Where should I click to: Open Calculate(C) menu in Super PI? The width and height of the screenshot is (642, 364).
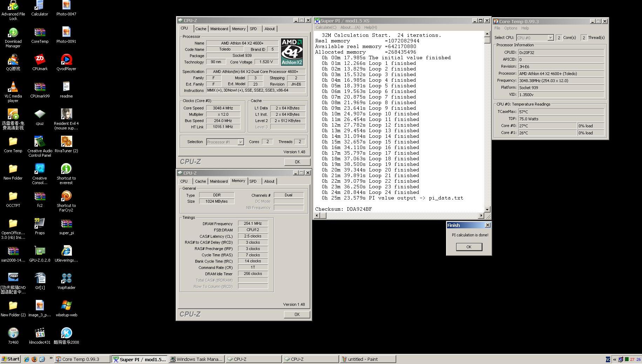tap(326, 27)
